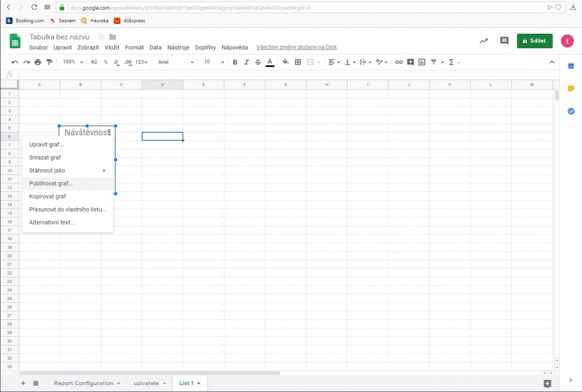
Task: Click the insert link icon
Action: 399,62
